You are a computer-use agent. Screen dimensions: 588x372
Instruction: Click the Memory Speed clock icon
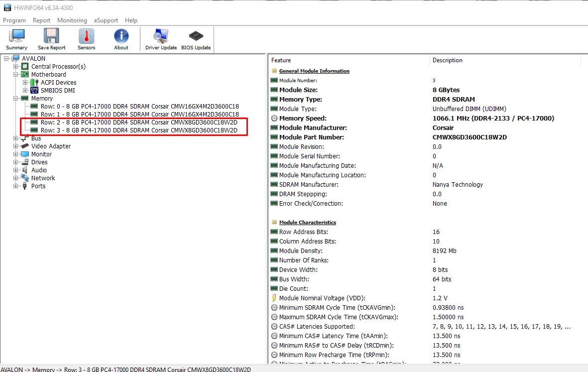[x=274, y=118]
